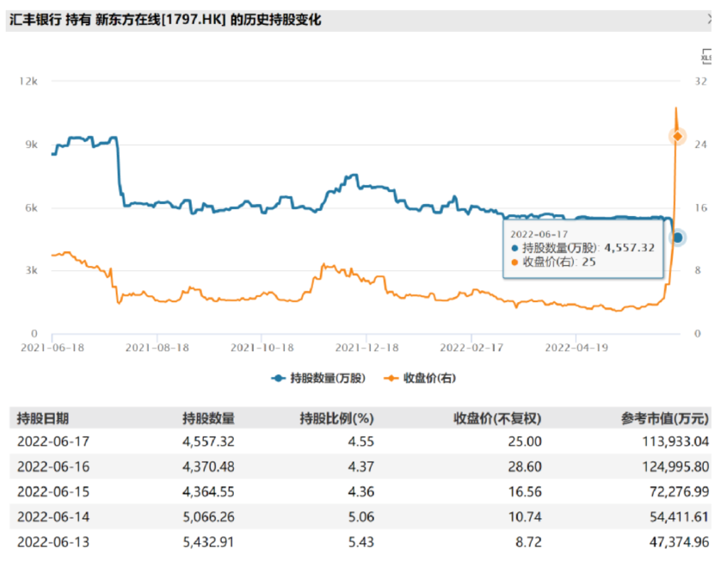This screenshot has width=728, height=563.
Task: Click market value 47,374.96
Action: coord(679,542)
